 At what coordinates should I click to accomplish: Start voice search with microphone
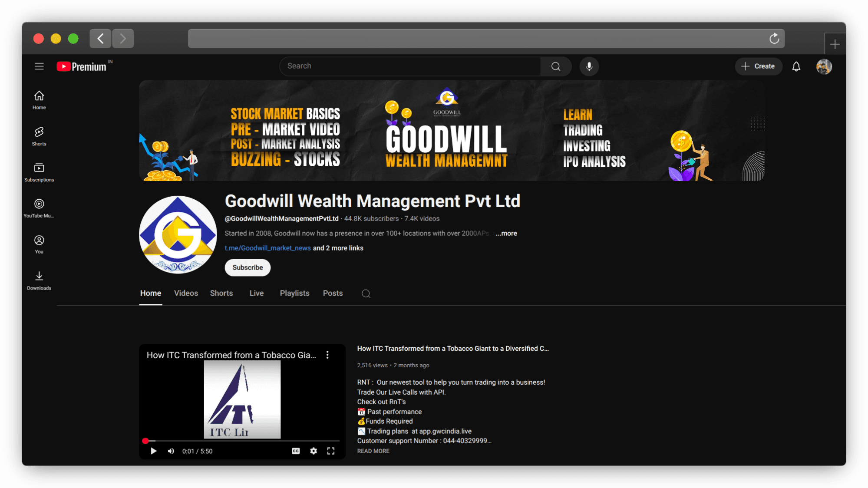click(x=589, y=66)
